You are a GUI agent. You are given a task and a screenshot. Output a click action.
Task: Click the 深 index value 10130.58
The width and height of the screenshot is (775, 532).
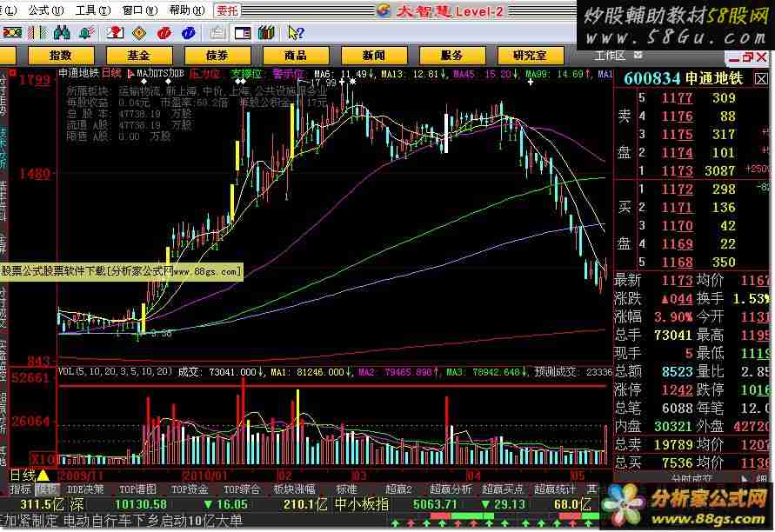(141, 505)
